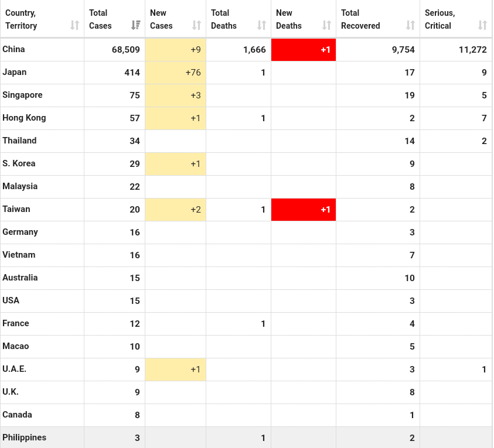The height and width of the screenshot is (448, 494).
Task: Click sort arrows icon in Country, Territory column
Action: [x=74, y=25]
